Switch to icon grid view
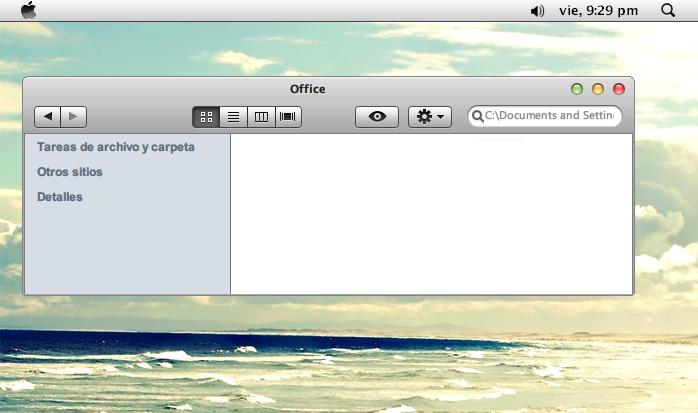This screenshot has height=413, width=698. point(206,117)
